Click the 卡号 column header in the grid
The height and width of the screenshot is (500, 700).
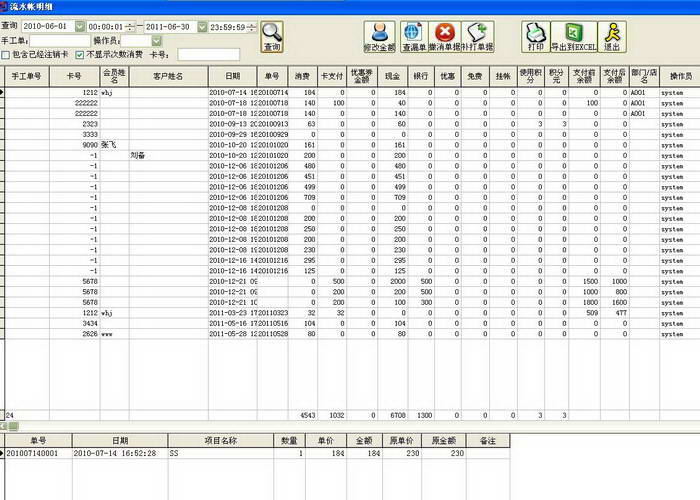(75, 76)
